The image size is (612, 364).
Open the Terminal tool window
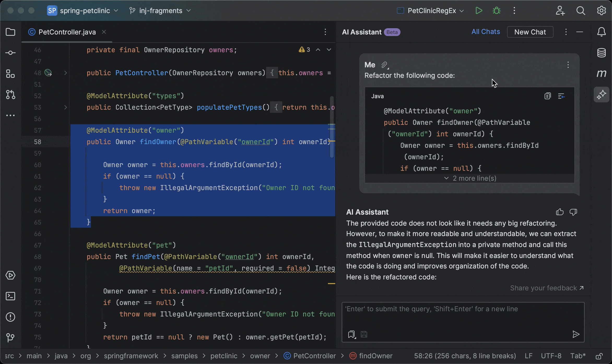point(10,296)
